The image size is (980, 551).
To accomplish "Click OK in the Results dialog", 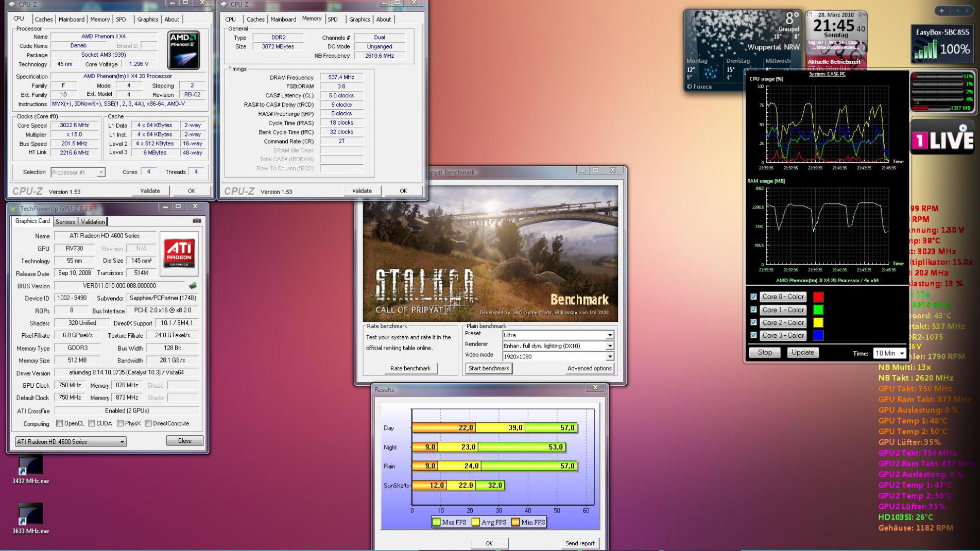I will click(x=489, y=543).
